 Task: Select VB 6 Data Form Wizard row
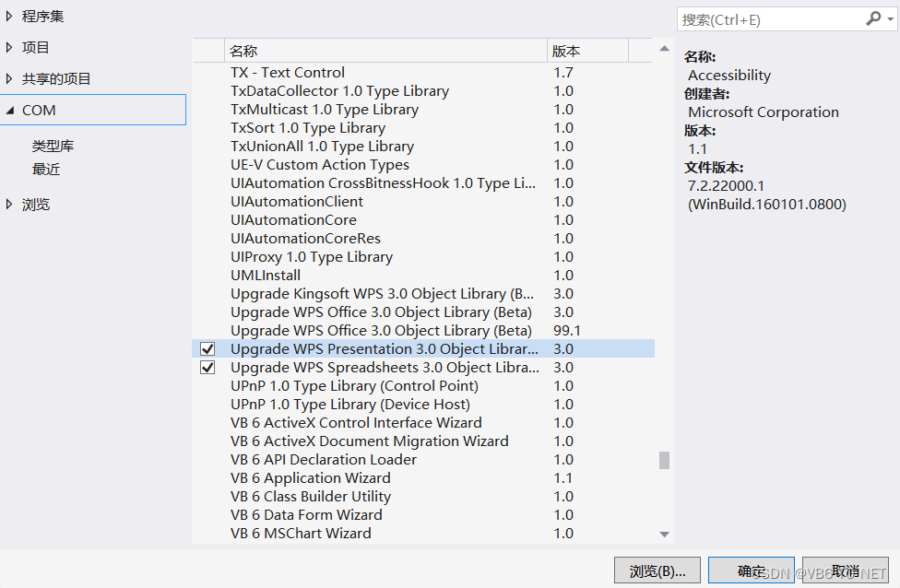(423, 514)
